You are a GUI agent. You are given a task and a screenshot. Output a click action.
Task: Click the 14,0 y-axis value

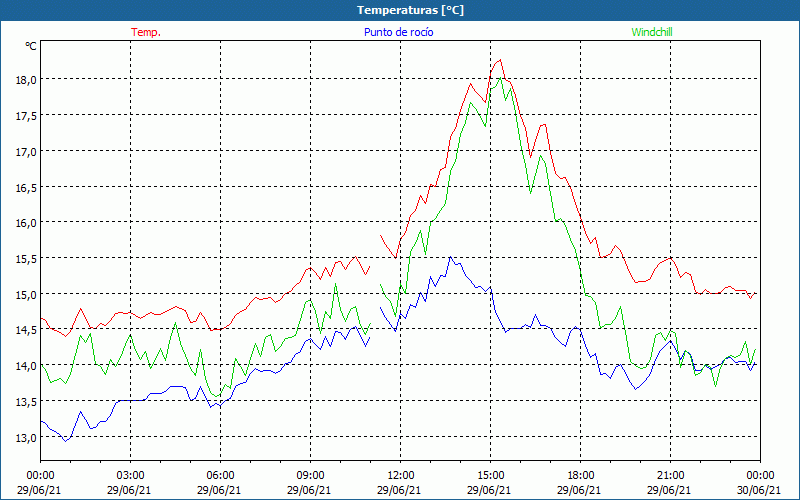click(x=28, y=366)
